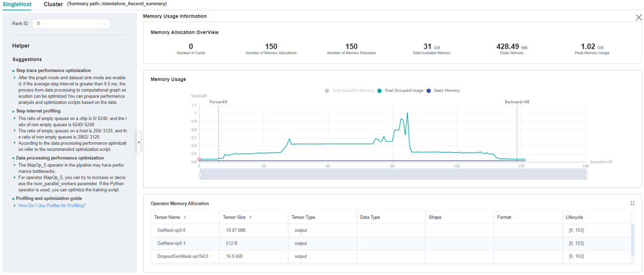The height and width of the screenshot is (275, 644).
Task: Select the SingleHost tab
Action: point(17,4)
